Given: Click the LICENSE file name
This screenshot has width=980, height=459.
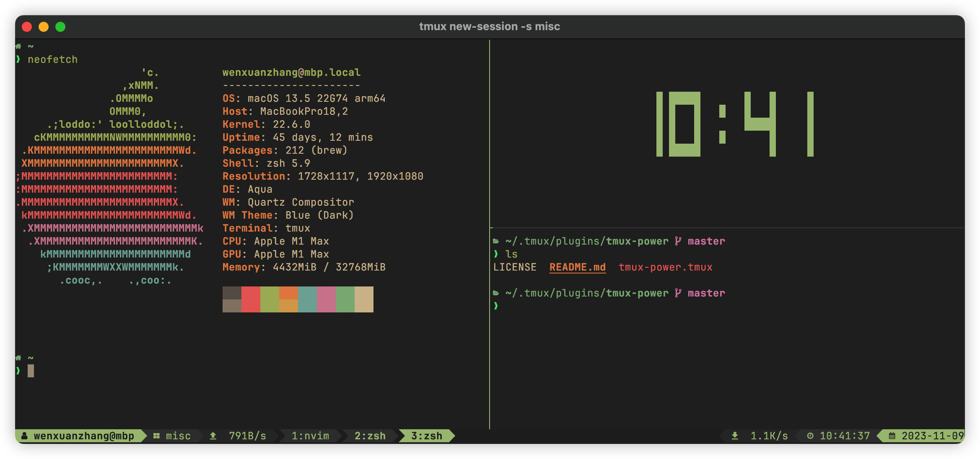Looking at the screenshot, I should coord(516,267).
